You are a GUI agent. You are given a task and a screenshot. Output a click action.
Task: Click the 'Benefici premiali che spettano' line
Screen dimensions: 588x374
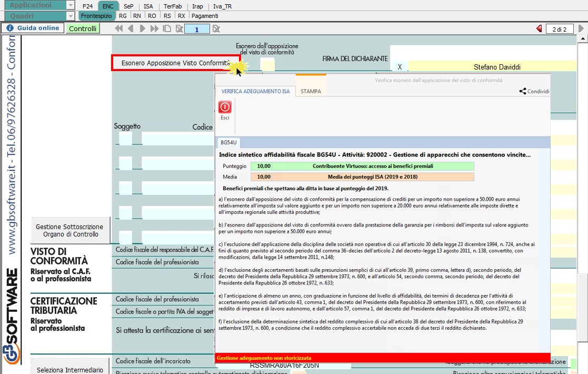(306, 188)
